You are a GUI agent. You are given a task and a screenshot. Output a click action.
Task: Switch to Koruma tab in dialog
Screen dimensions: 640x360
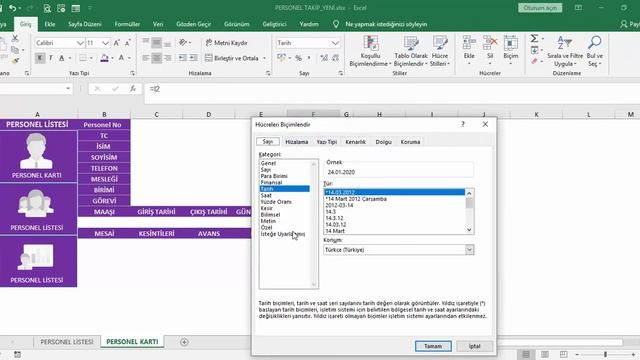(410, 142)
